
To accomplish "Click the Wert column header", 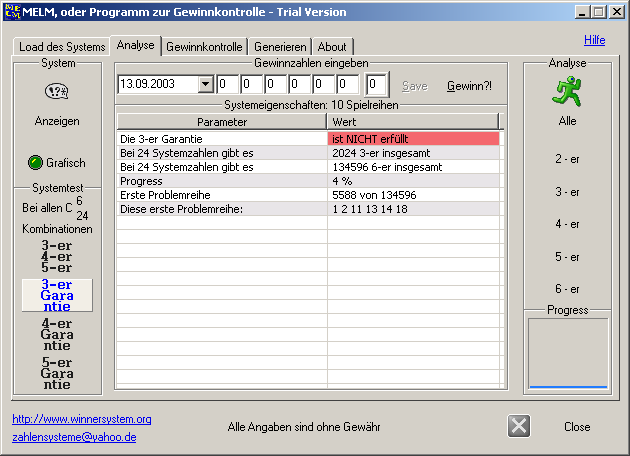I will click(x=413, y=122).
